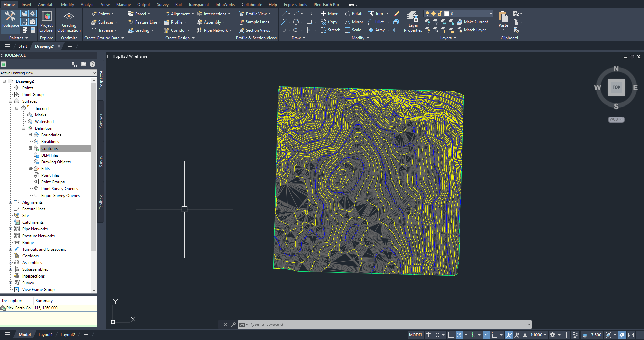Image resolution: width=644 pixels, height=340 pixels.
Task: Open Toolspace help icon
Action: pos(93,64)
